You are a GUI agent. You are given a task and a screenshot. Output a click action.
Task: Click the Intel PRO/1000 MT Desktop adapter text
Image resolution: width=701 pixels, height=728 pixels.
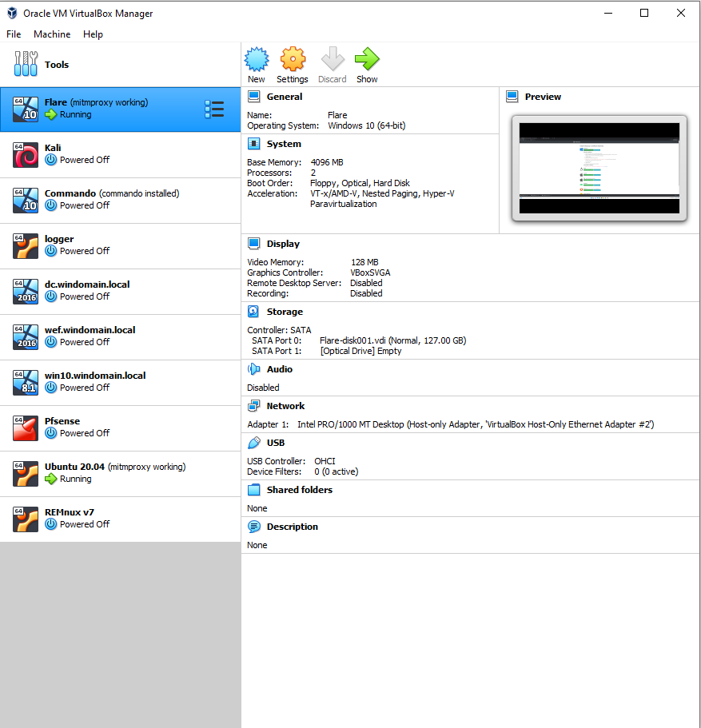pos(476,424)
